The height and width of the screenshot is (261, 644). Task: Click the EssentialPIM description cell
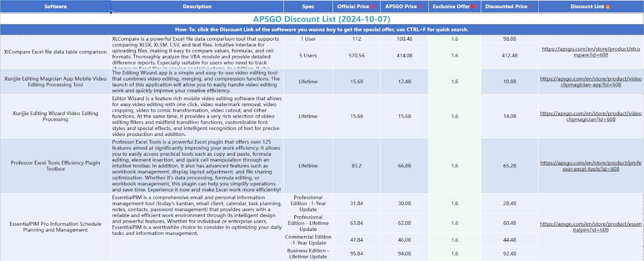pos(197,227)
